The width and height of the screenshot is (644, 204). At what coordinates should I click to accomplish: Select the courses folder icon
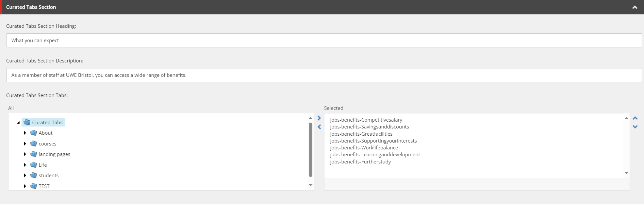(x=33, y=144)
